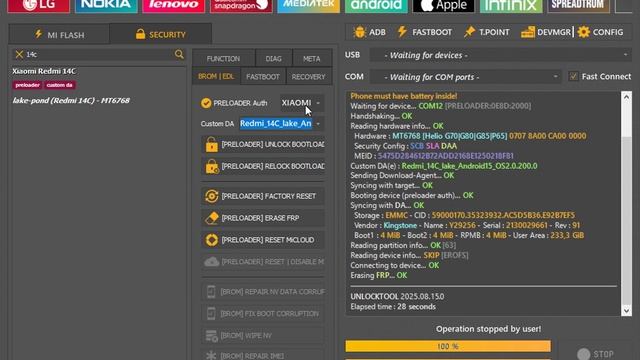
Task: Switch to the RECOVERY sub-tab
Action: pyautogui.click(x=309, y=76)
